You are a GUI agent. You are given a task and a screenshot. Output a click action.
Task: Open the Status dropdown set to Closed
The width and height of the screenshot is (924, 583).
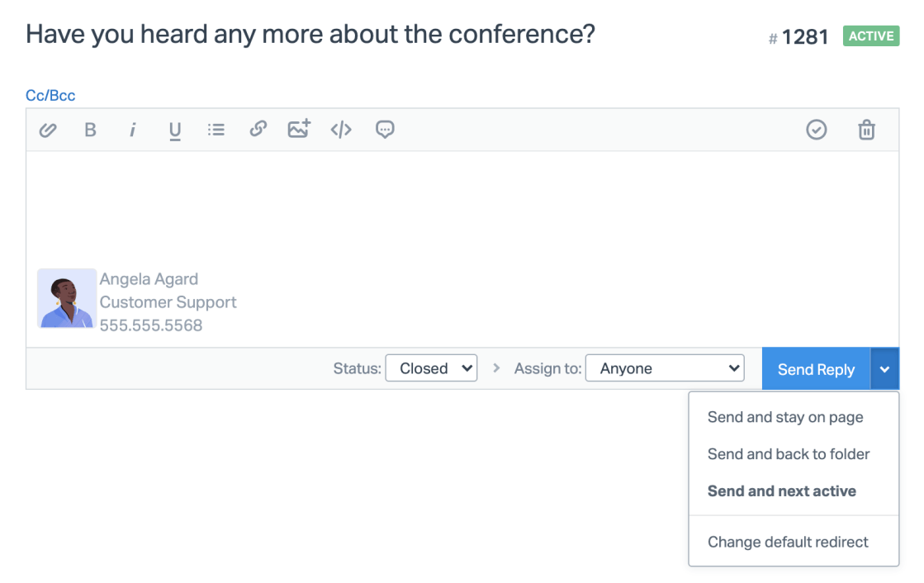pyautogui.click(x=431, y=368)
